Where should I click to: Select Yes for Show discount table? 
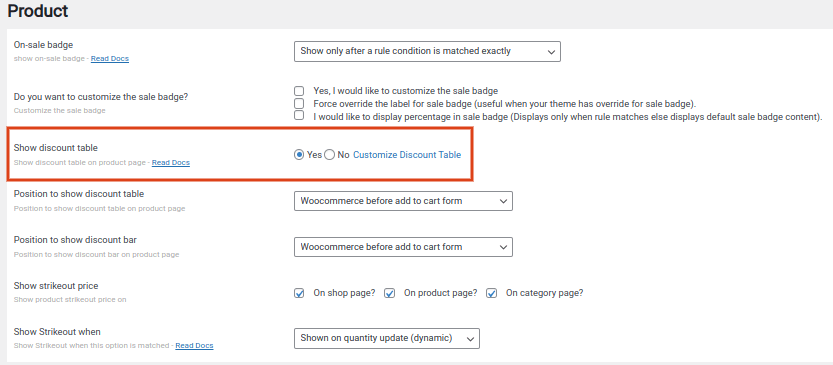click(299, 155)
